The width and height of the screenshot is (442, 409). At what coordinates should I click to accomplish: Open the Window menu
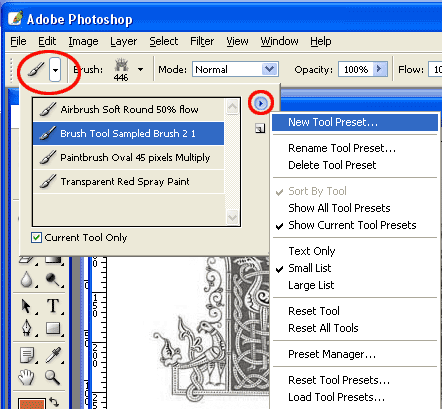[x=279, y=41]
